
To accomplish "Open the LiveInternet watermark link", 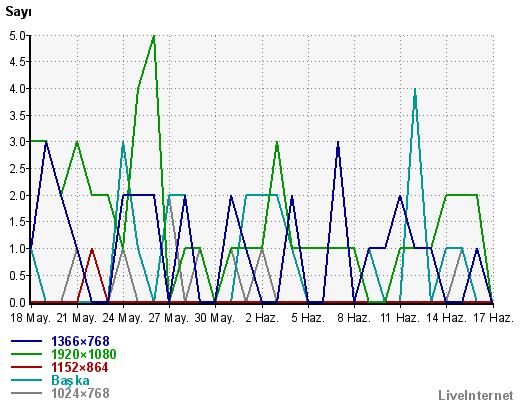I will click(476, 395).
